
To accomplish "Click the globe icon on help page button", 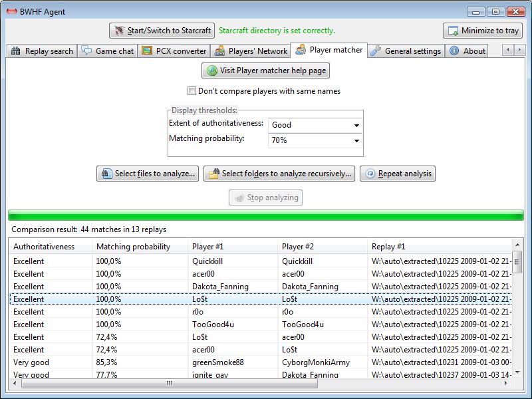I will pyautogui.click(x=212, y=70).
